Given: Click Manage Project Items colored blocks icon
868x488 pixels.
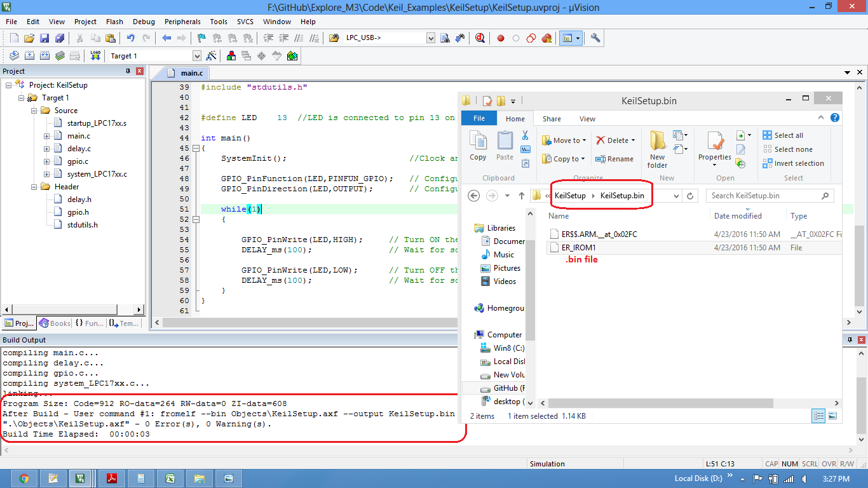Looking at the screenshot, I should coord(231,56).
